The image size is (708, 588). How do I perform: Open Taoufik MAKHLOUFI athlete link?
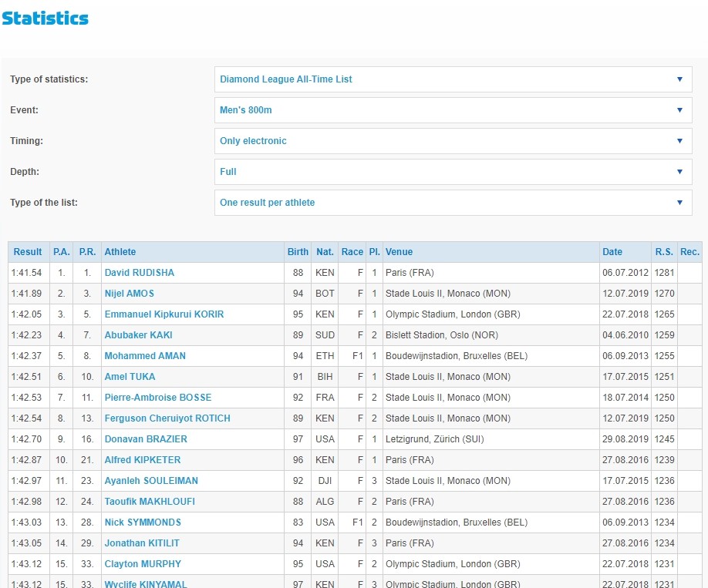point(150,502)
